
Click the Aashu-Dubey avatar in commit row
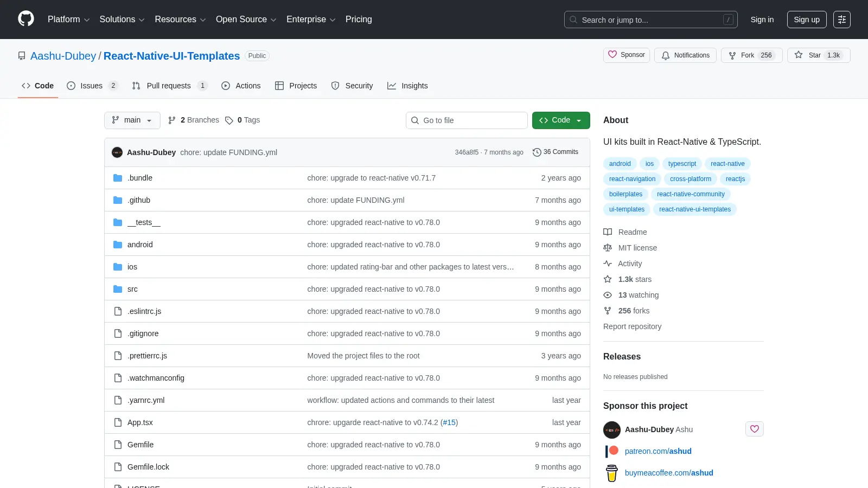pos(117,152)
